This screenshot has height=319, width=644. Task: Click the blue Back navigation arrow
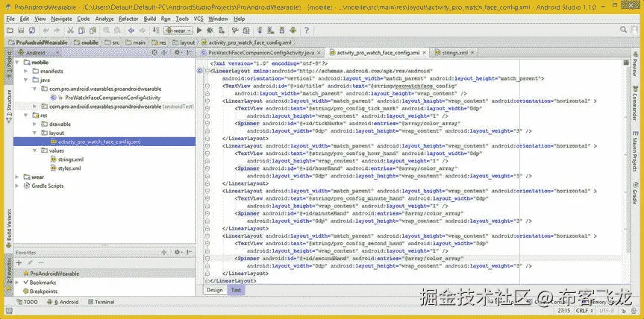[131, 31]
